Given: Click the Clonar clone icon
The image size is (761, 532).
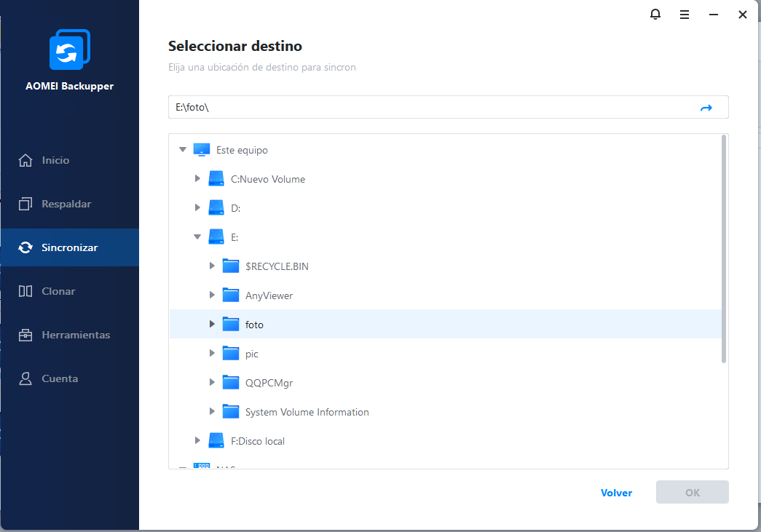Looking at the screenshot, I should pos(25,291).
